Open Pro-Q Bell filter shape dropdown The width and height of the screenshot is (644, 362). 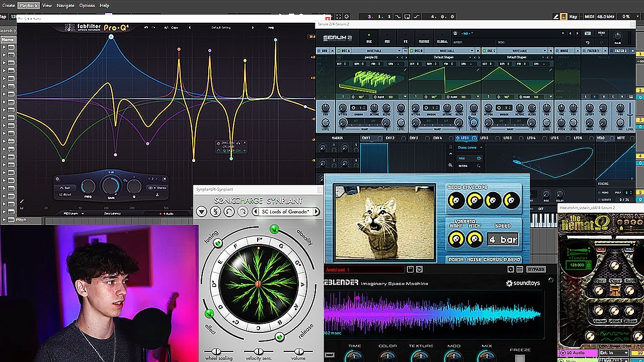click(x=66, y=188)
